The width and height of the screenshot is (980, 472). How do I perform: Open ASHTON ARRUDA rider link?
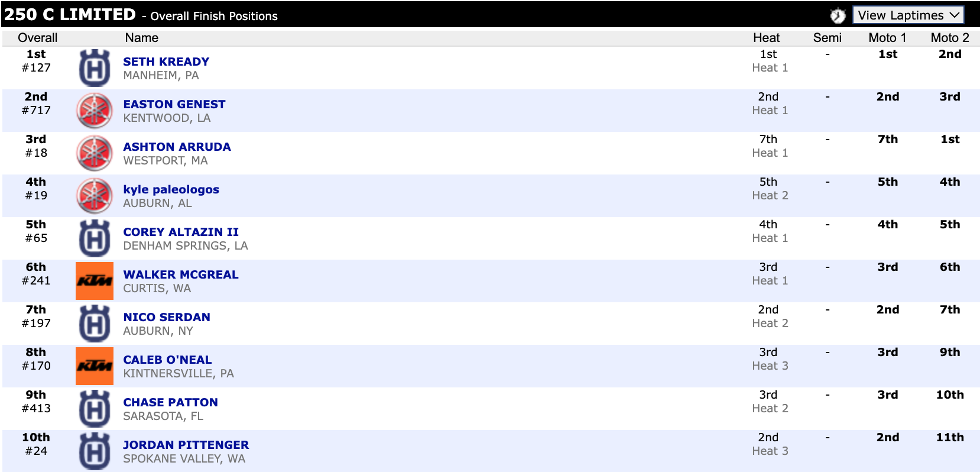177,147
